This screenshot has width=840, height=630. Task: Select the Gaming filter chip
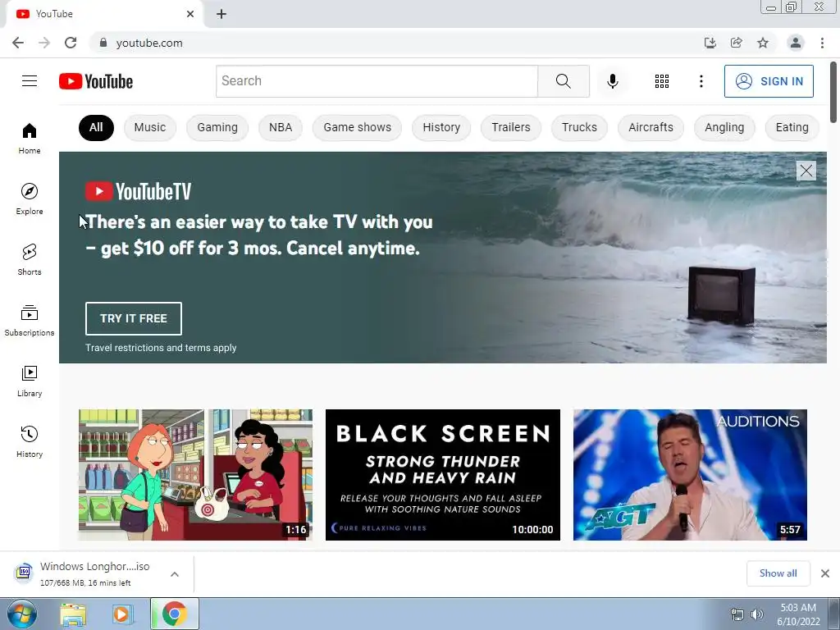click(217, 127)
